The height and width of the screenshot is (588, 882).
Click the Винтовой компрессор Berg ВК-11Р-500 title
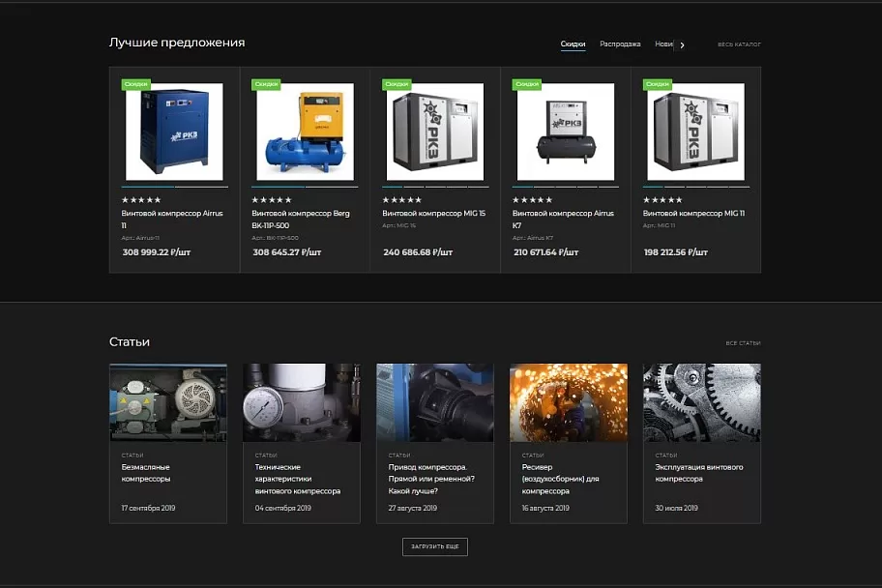pyautogui.click(x=301, y=219)
